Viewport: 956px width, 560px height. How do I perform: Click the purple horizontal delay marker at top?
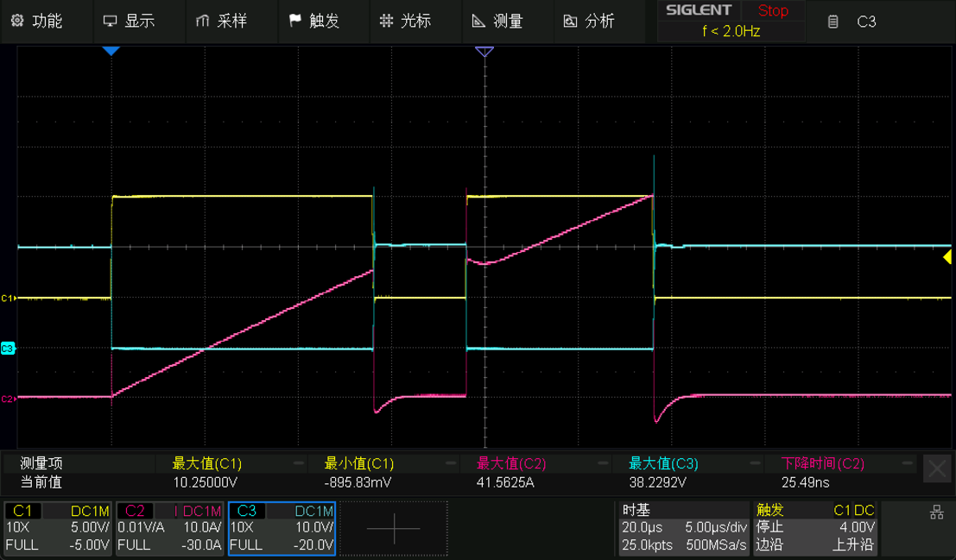(484, 52)
